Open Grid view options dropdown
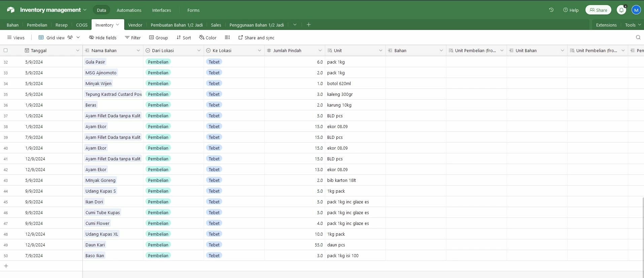Viewport: 644px width, 278px height. (78, 37)
